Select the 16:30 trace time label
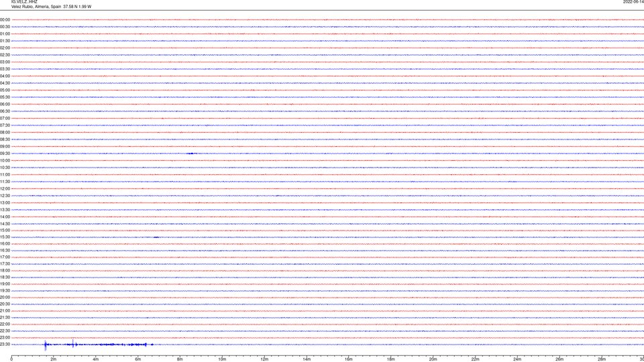 pyautogui.click(x=5, y=250)
